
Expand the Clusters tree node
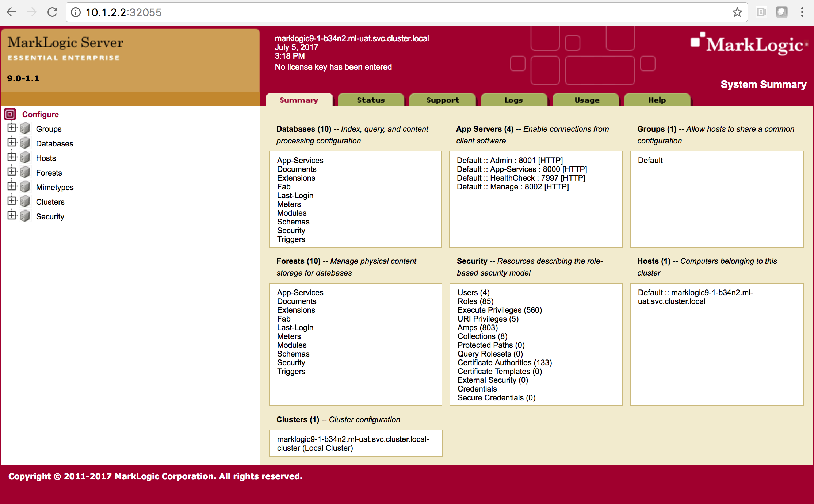point(12,200)
